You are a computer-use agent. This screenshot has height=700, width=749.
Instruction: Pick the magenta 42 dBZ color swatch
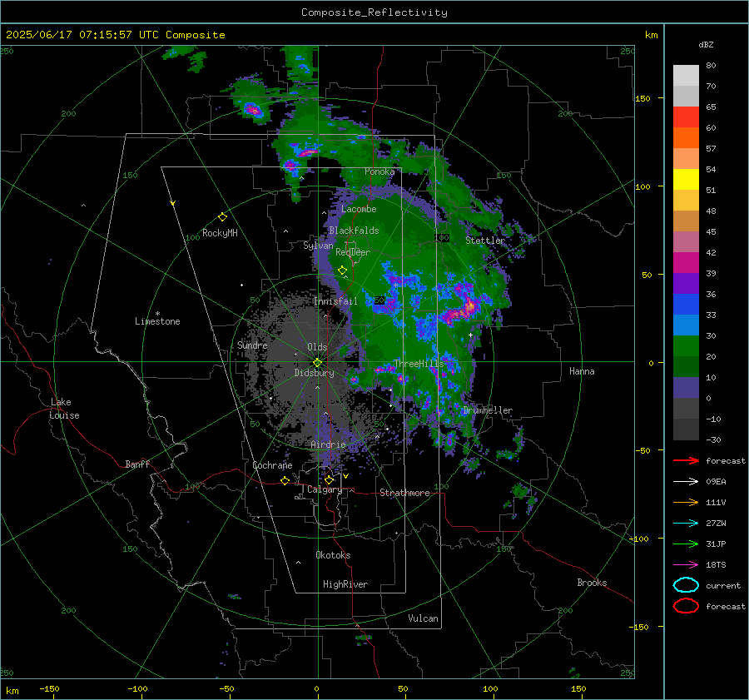(686, 262)
